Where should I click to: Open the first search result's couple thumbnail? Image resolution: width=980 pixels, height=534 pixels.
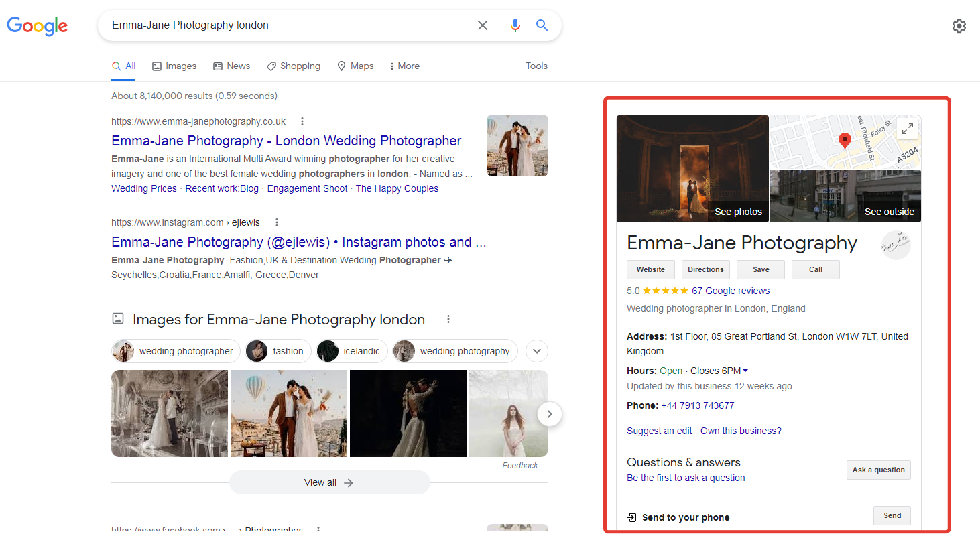click(517, 145)
